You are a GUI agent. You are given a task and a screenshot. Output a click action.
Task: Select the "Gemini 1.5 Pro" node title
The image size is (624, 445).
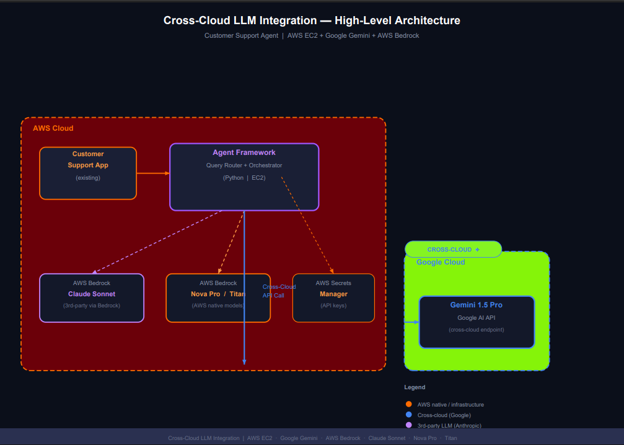[476, 305]
